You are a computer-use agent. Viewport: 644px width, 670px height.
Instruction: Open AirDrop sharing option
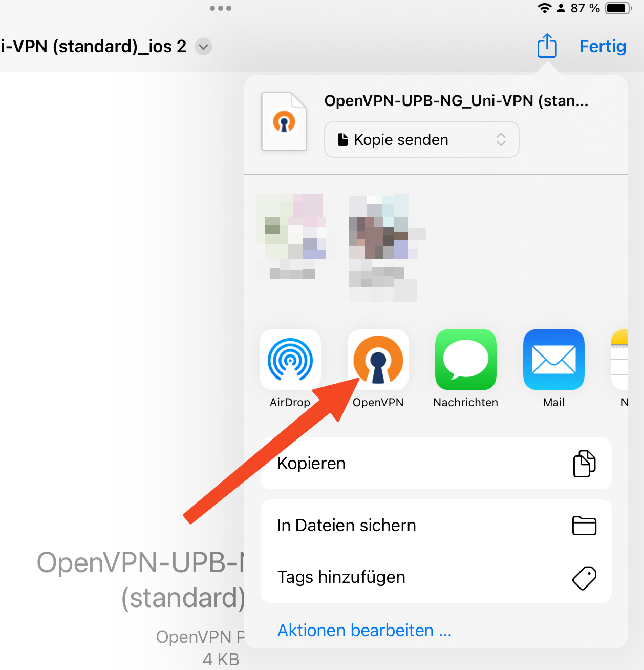pos(290,360)
